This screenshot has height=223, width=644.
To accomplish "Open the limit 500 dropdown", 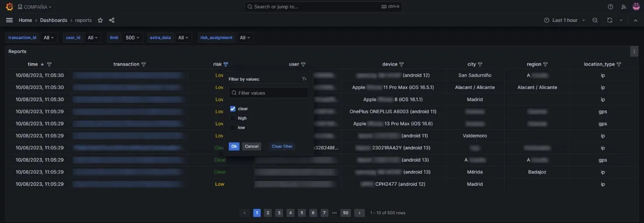I will 132,38.
